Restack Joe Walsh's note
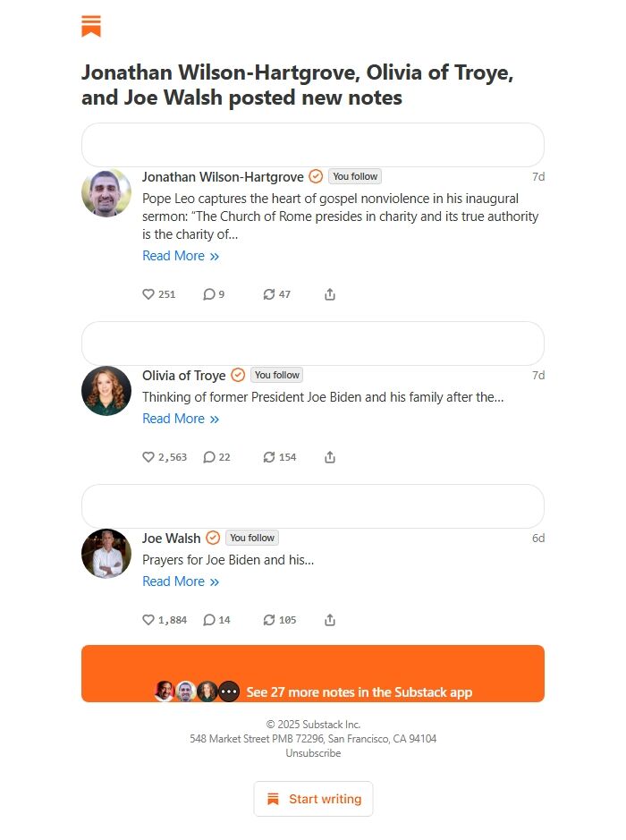The height and width of the screenshot is (840, 626). (x=271, y=620)
